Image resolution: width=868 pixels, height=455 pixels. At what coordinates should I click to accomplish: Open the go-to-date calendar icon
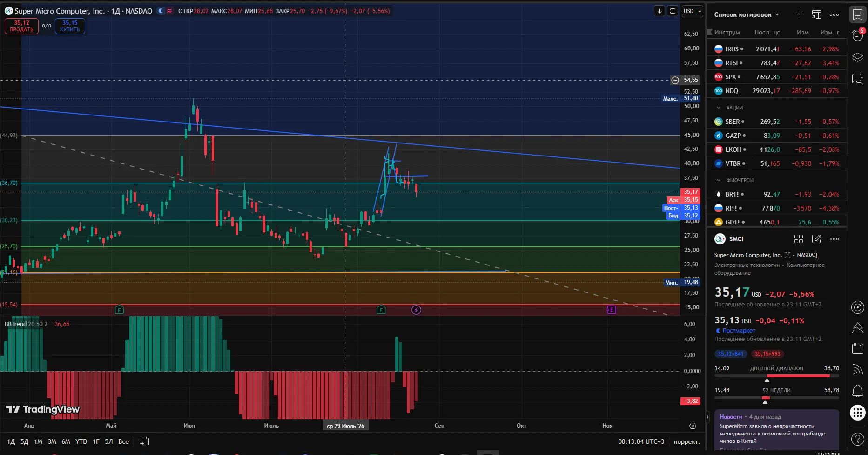pyautogui.click(x=145, y=441)
